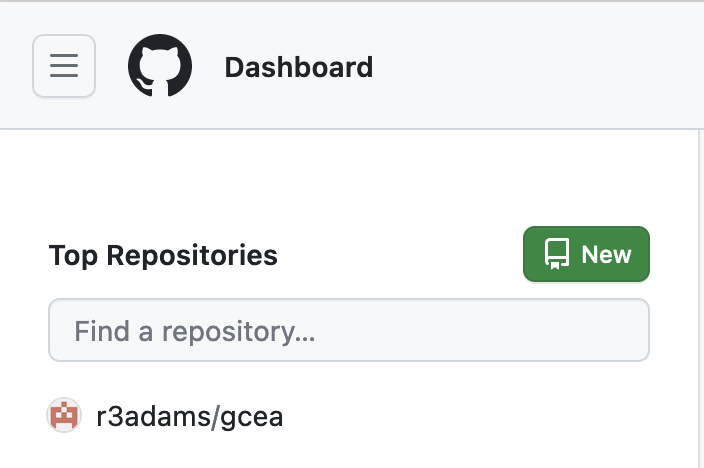Click the r3adams pixel avatar icon
This screenshot has height=468, width=704.
[64, 415]
